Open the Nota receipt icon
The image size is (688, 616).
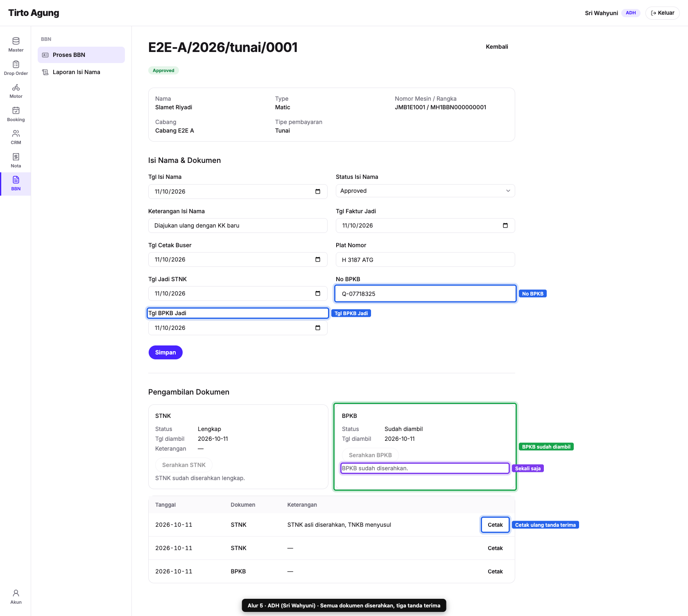click(x=16, y=157)
